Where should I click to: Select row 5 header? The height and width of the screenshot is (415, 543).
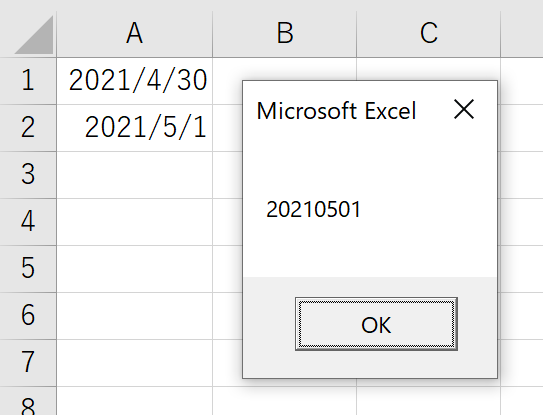[x=28, y=269]
